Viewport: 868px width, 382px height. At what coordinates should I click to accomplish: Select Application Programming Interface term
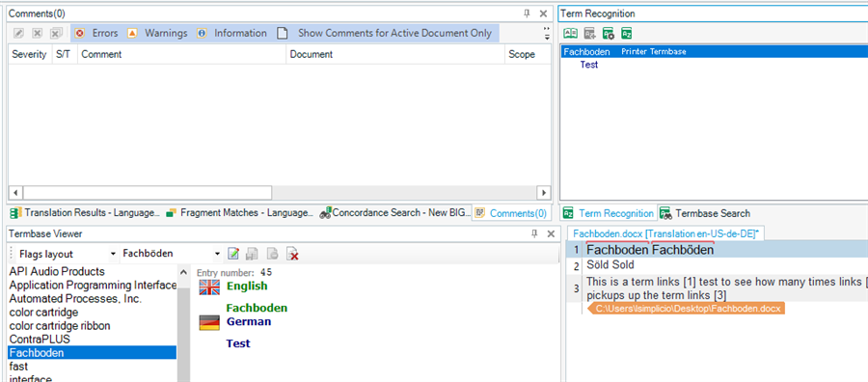93,286
